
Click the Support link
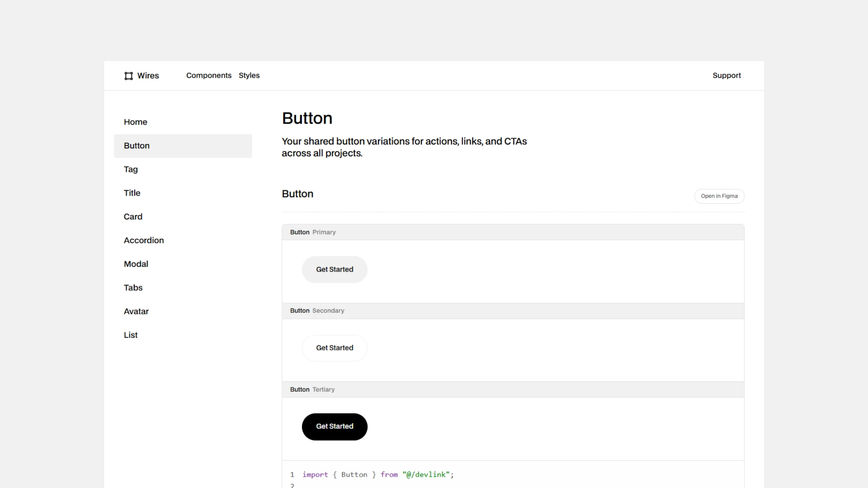(727, 75)
